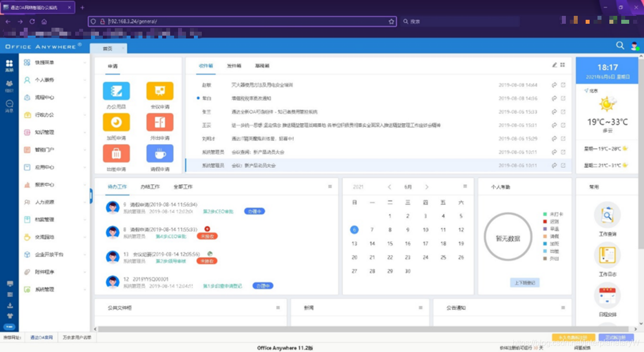Image resolution: width=644 pixels, height=352 pixels.
Task: Click the monitor icon at bottom of left rail
Action: pyautogui.click(x=9, y=284)
